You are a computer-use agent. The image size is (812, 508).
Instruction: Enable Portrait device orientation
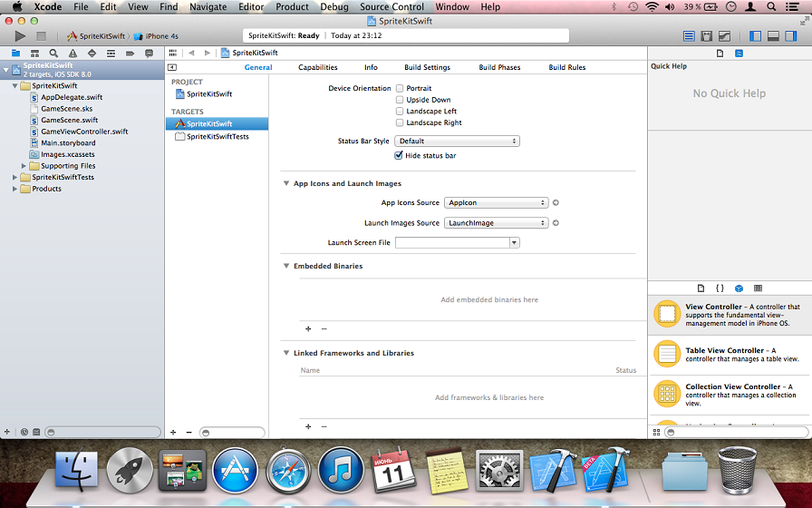coord(400,88)
